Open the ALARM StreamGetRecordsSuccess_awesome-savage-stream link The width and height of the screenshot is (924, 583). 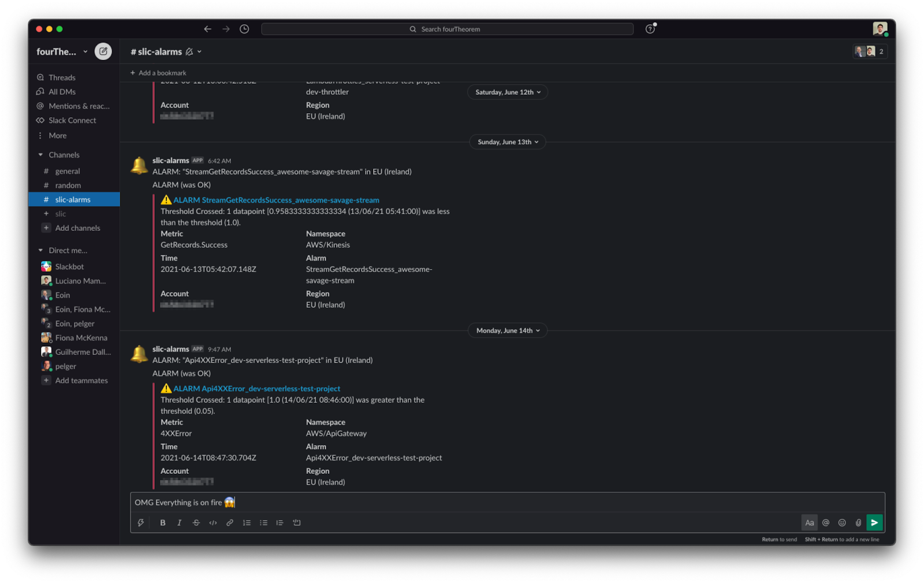point(276,200)
